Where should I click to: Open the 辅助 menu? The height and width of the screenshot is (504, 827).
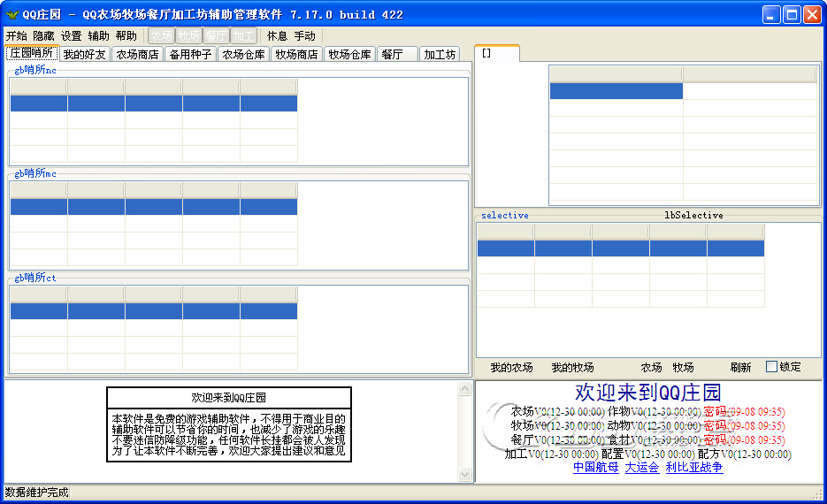point(99,36)
